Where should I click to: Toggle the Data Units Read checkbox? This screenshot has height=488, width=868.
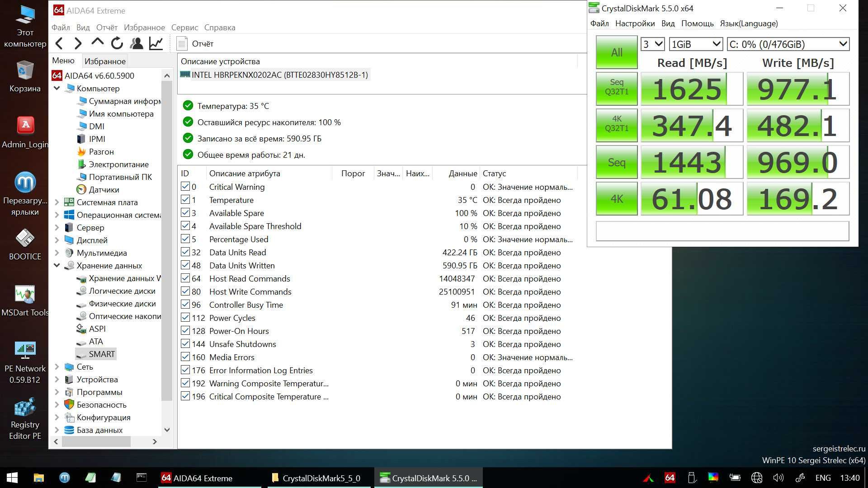[x=185, y=252]
